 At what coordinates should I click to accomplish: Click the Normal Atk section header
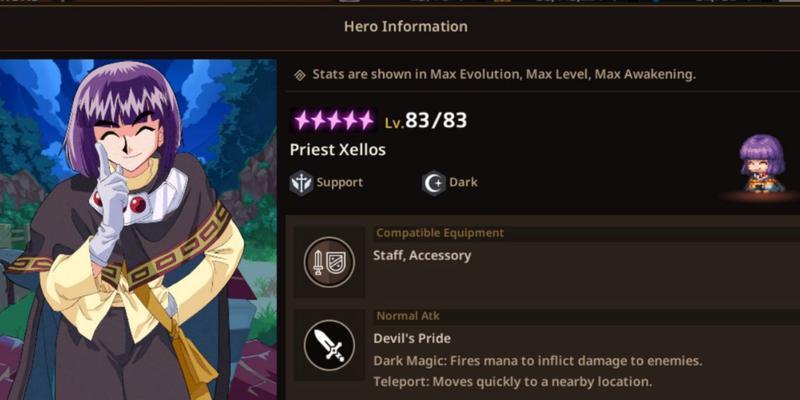tap(408, 316)
